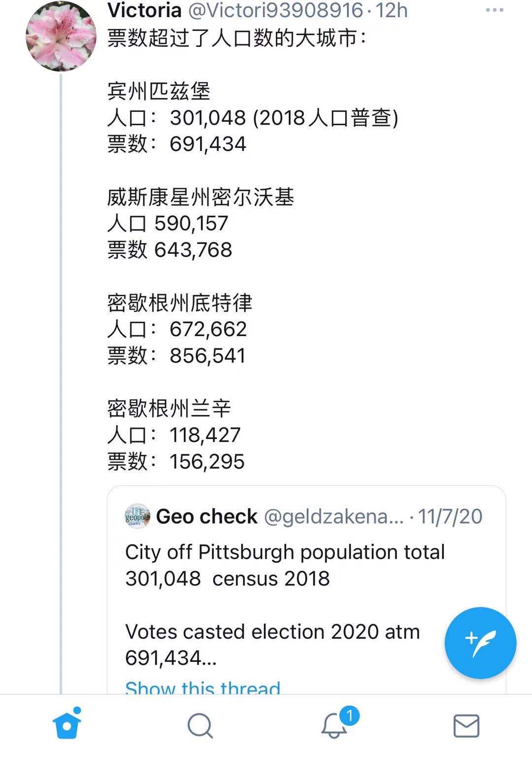Open the Notifications bell

click(x=334, y=726)
